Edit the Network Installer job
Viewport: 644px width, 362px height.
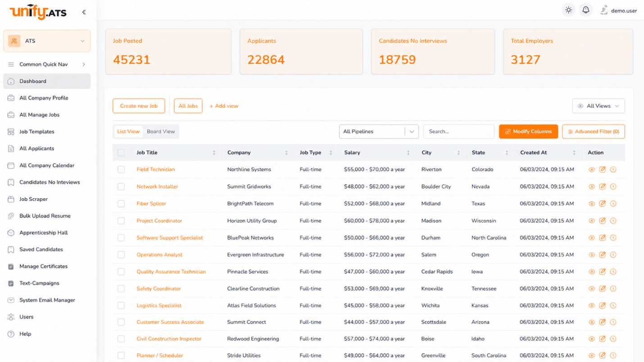(x=603, y=187)
